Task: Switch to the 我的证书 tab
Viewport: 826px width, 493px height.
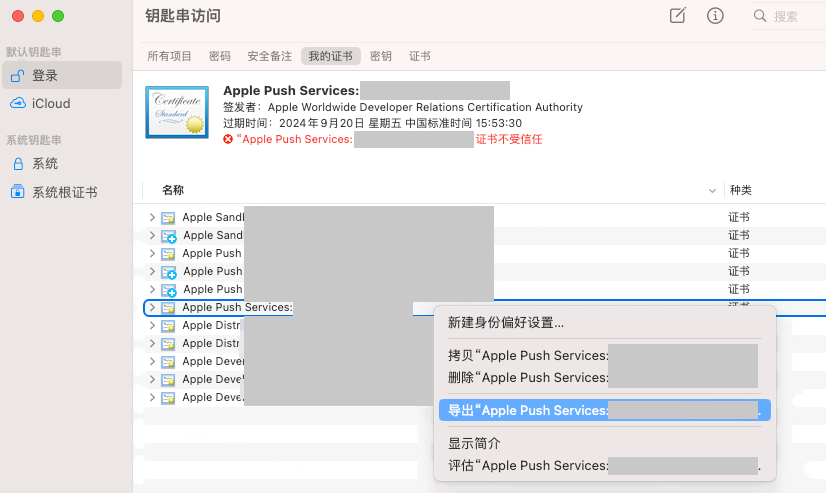Action: click(x=330, y=56)
